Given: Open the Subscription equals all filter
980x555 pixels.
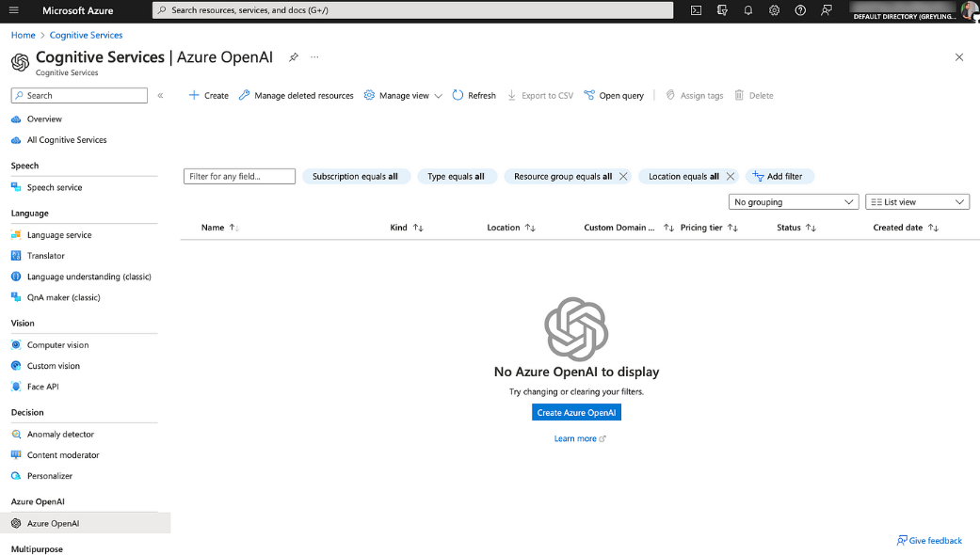Looking at the screenshot, I should tap(356, 177).
